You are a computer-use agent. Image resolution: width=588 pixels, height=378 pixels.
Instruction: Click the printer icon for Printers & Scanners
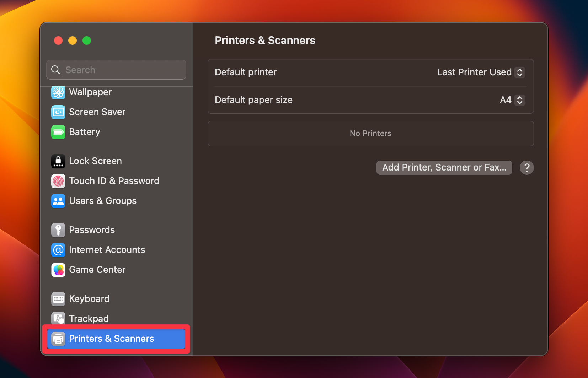[58, 339]
